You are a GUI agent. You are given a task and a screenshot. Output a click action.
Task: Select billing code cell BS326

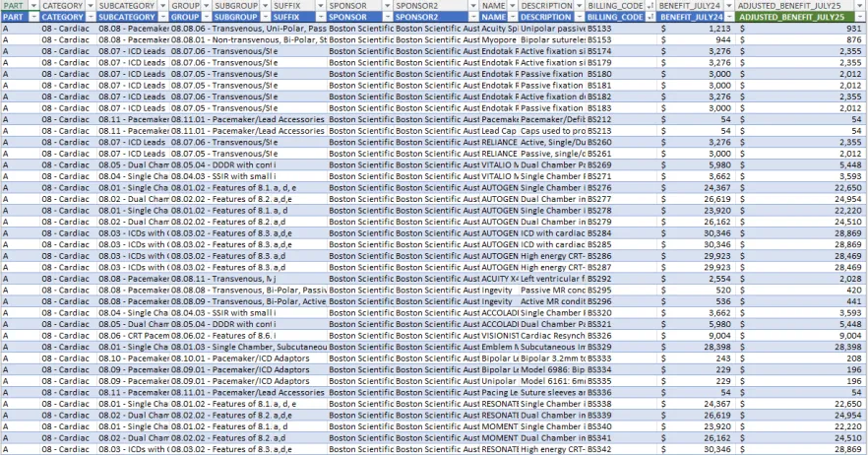point(621,335)
